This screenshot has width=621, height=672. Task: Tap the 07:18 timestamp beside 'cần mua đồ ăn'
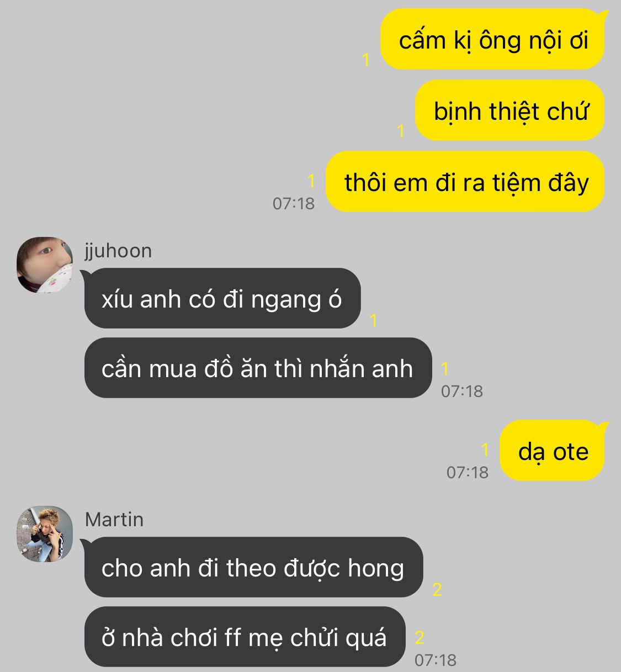pos(462,391)
